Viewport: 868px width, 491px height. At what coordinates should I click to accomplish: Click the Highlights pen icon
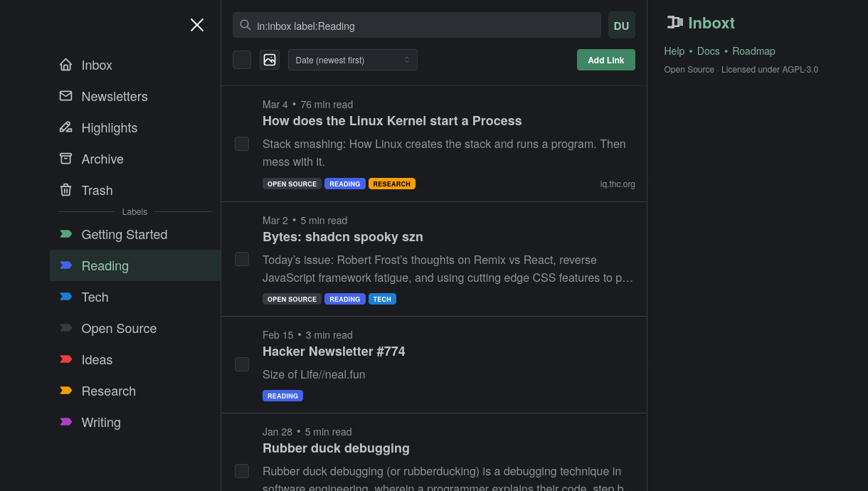66,127
